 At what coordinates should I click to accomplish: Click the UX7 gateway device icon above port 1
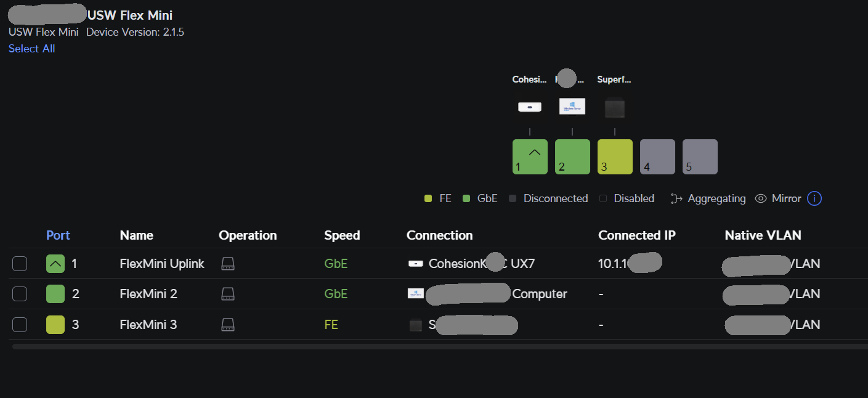coord(530,107)
